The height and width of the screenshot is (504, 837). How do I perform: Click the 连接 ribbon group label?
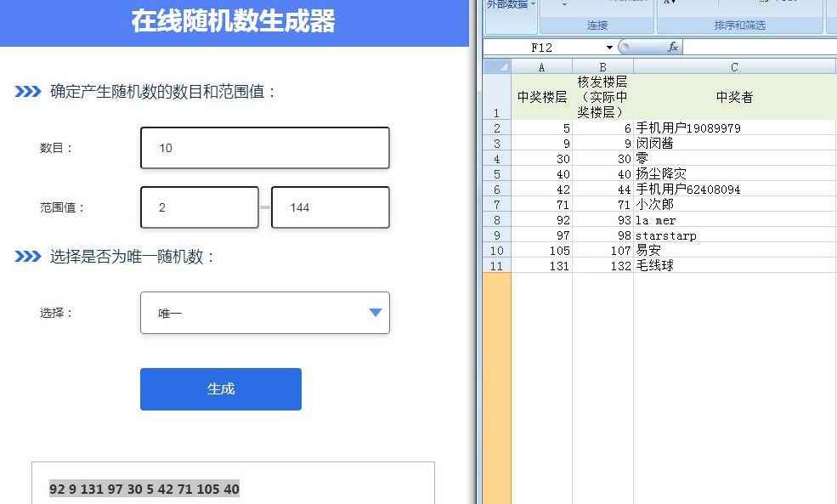click(x=597, y=25)
